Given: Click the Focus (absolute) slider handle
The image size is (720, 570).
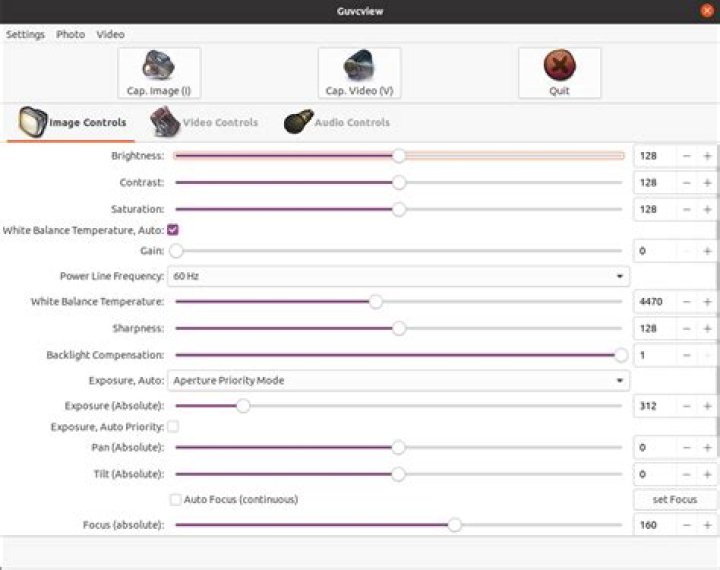Looking at the screenshot, I should tap(455, 525).
